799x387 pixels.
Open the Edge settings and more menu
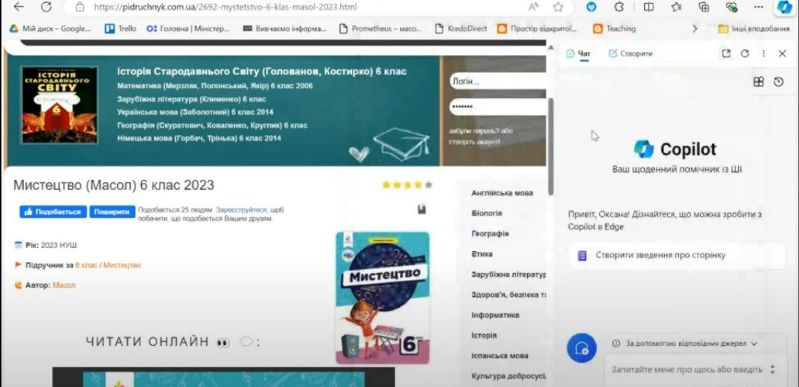759,7
